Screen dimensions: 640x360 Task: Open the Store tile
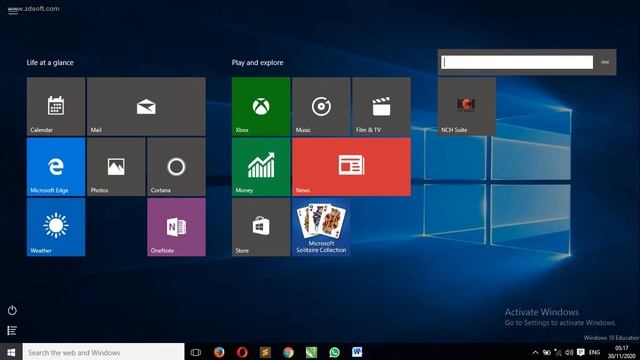coord(261,227)
